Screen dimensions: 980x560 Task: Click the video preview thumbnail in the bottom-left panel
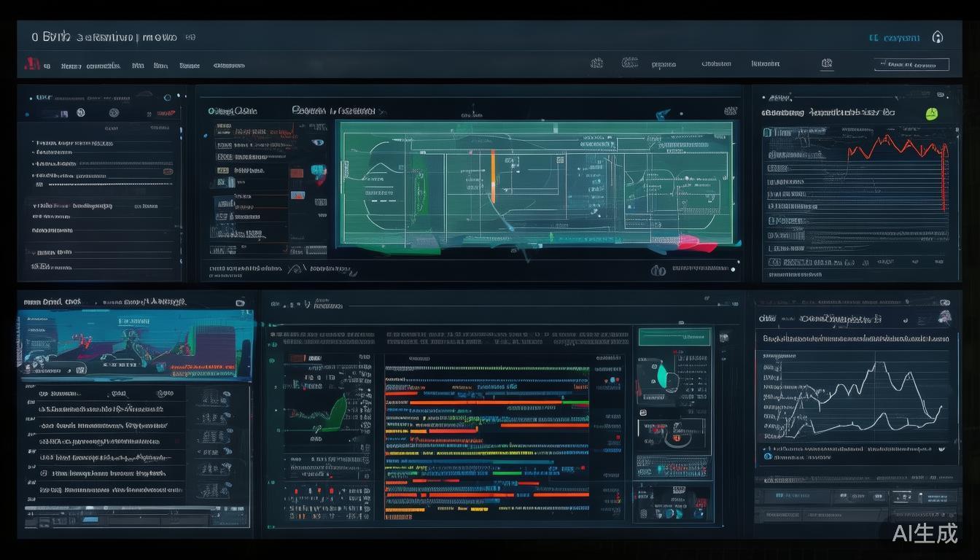(x=135, y=344)
